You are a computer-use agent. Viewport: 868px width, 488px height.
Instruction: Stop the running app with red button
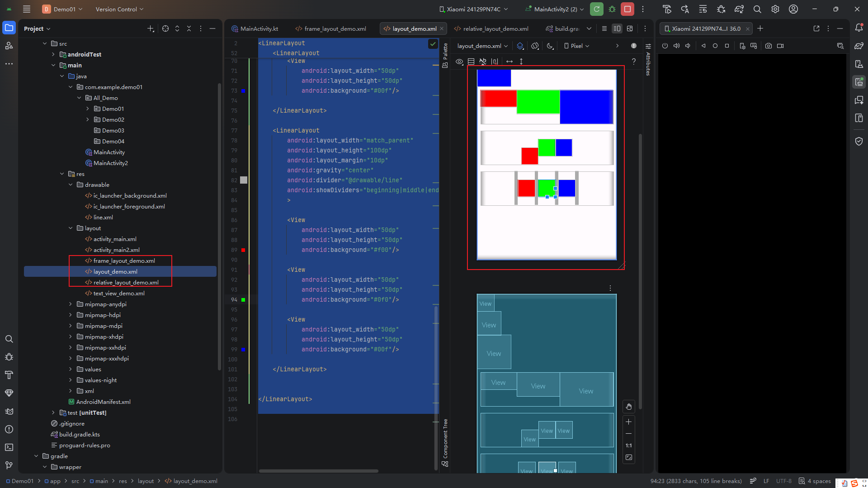coord(627,9)
